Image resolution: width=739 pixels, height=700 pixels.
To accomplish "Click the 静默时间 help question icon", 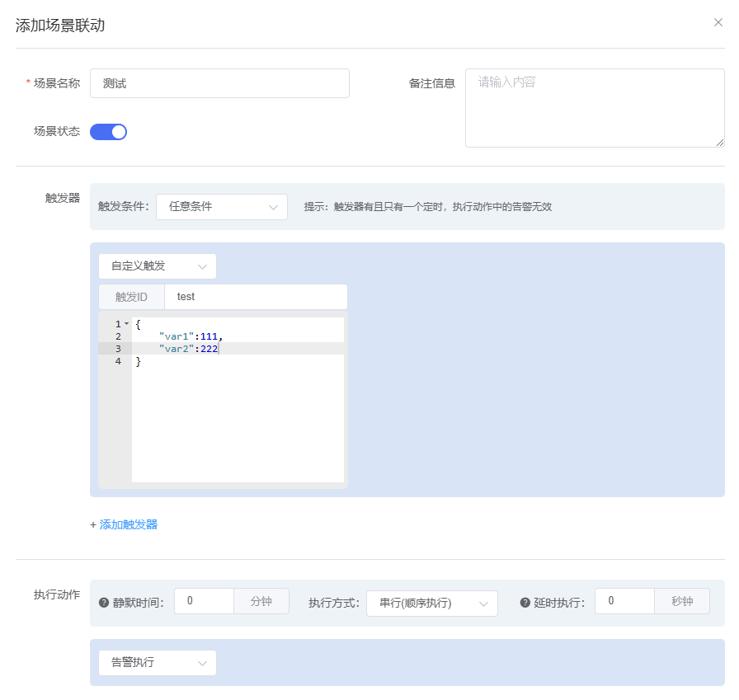I will coord(104,603).
